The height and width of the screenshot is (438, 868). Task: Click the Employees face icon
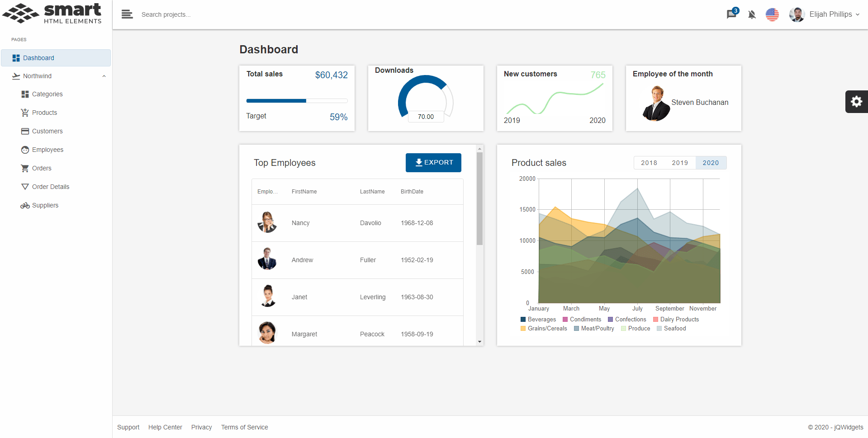pyautogui.click(x=25, y=150)
